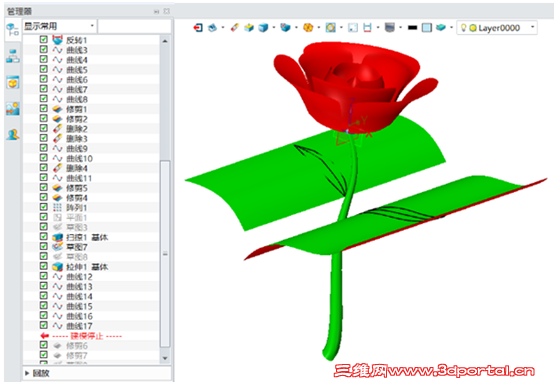Click the 删除2 eraser feature icon
Viewport: 554px width, 384px height.
(57, 129)
